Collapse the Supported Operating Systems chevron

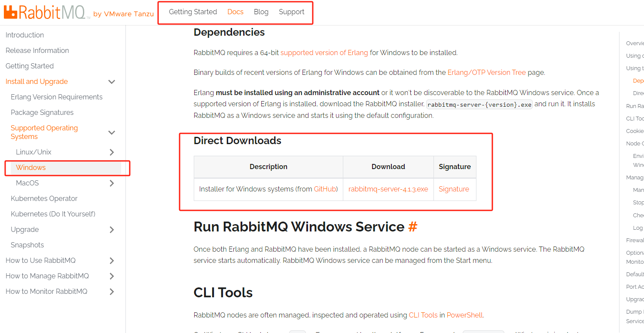click(x=112, y=133)
